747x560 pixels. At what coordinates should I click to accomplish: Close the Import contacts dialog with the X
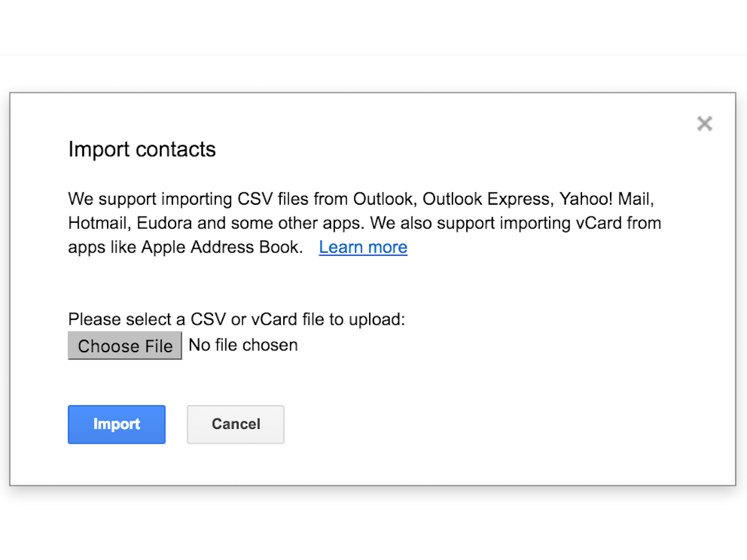(705, 123)
